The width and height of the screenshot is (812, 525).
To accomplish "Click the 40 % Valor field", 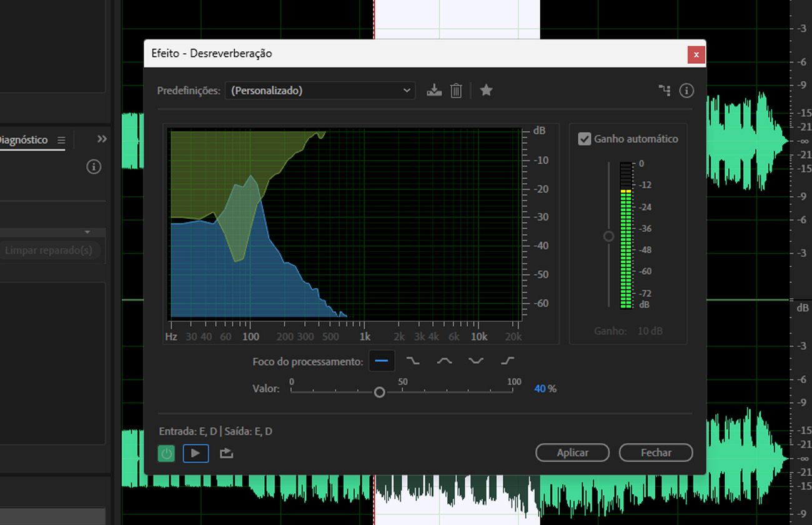I will coord(545,389).
